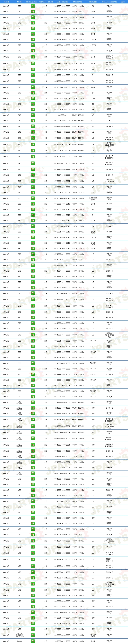
Task: Click the '177kW / 241KM' power cell
Action: point(78,535)
